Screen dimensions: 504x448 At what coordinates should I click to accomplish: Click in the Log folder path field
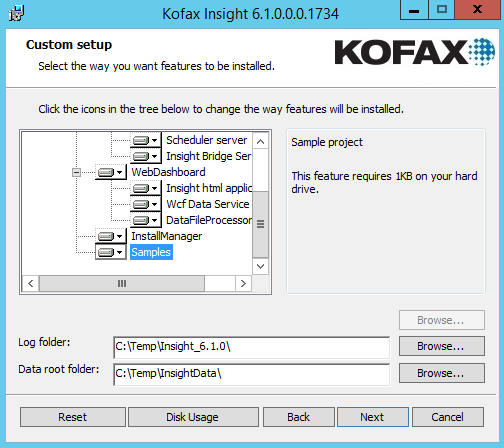pyautogui.click(x=251, y=347)
